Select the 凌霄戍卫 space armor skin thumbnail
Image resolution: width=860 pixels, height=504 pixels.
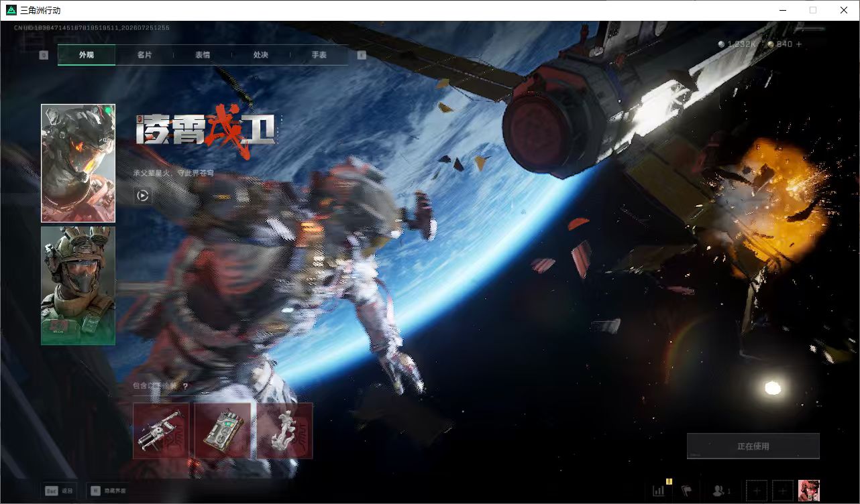[78, 163]
